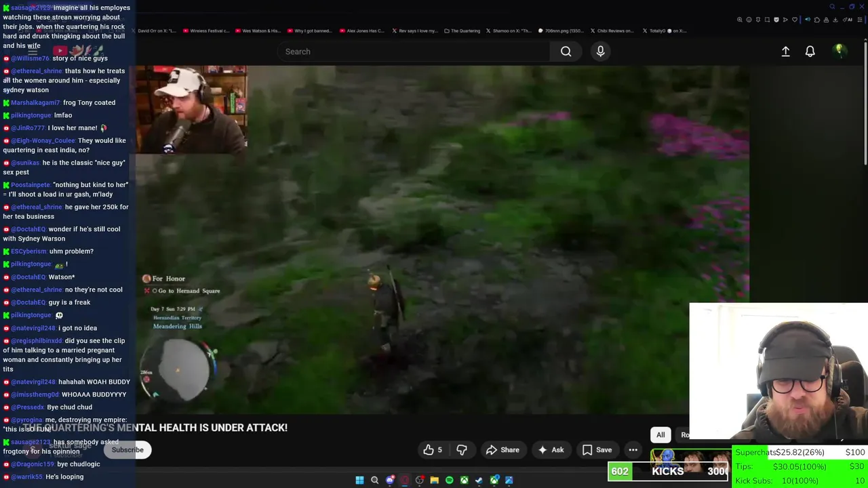Click the YouTube search magnifier button
This screenshot has width=868, height=488.
point(566,52)
